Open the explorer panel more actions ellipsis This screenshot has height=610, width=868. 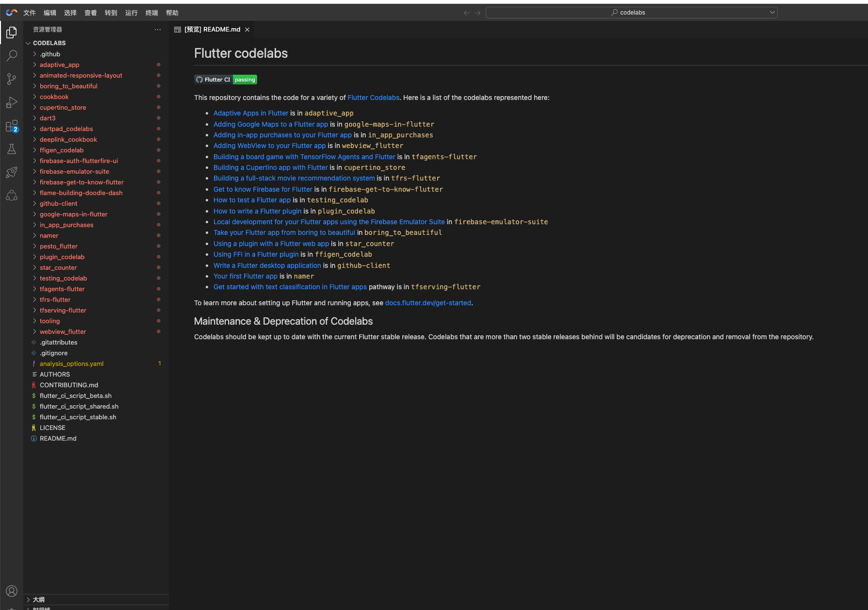click(x=158, y=30)
